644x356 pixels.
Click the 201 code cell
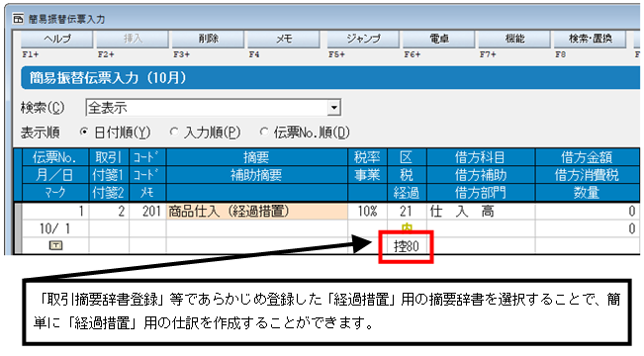point(147,212)
